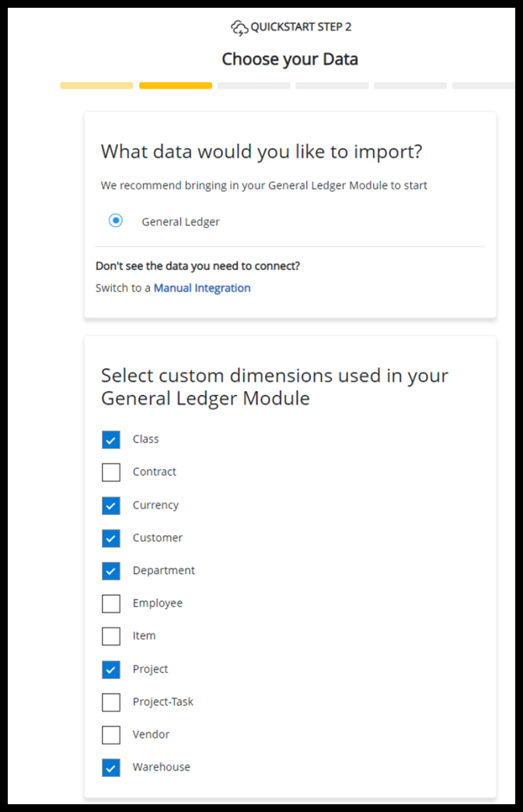523x812 pixels.
Task: Uncheck the Currency dimension checkbox
Action: click(111, 506)
